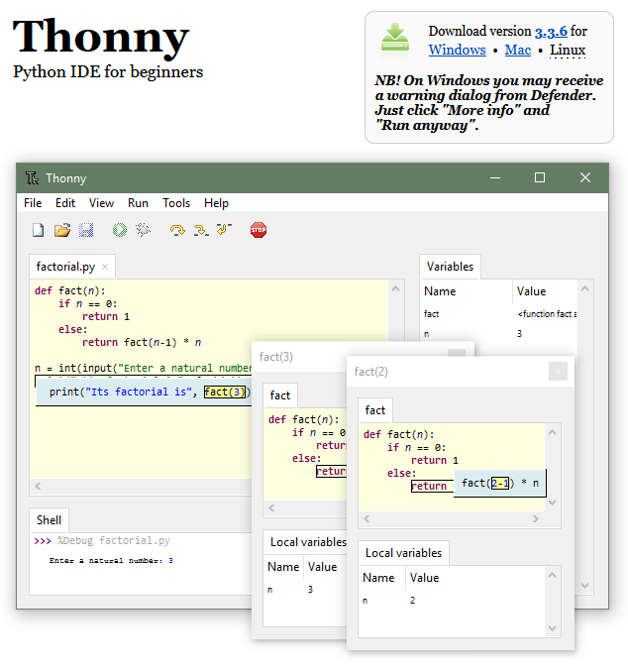Select the Shell tab
Viewport: 628px width, 672px height.
[x=49, y=519]
